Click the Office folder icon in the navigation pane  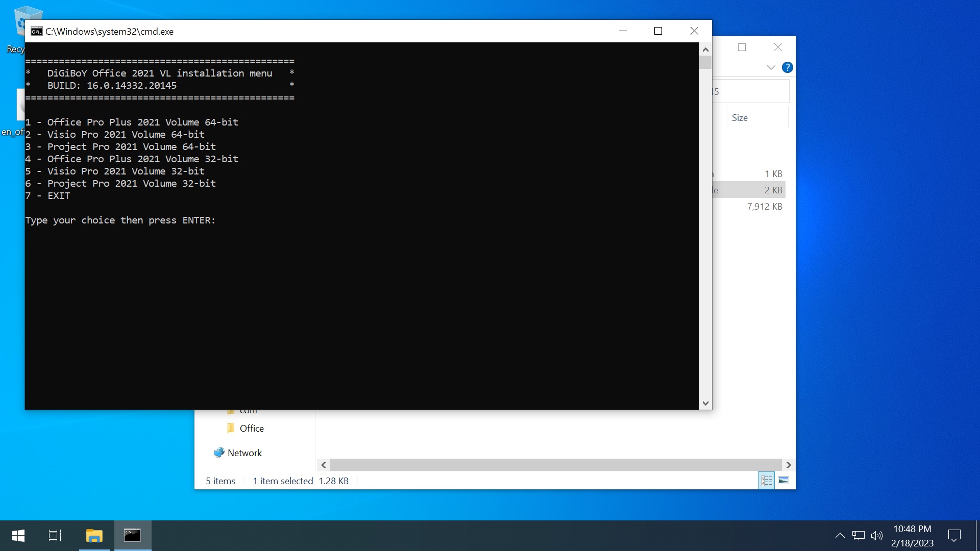point(231,428)
